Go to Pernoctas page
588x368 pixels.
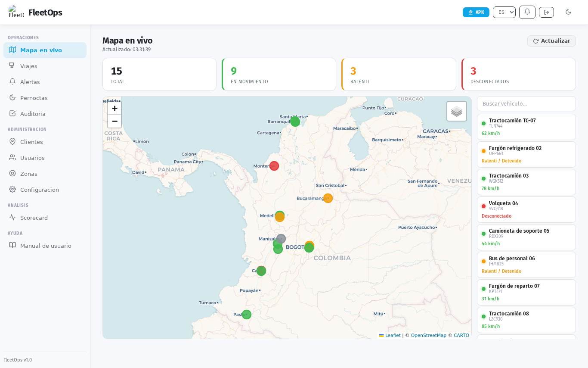point(45,98)
